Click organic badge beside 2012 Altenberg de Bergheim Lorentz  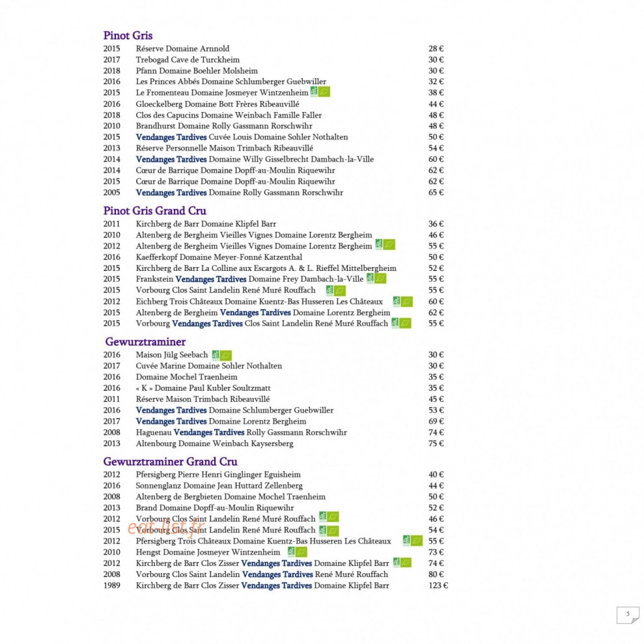(385, 245)
